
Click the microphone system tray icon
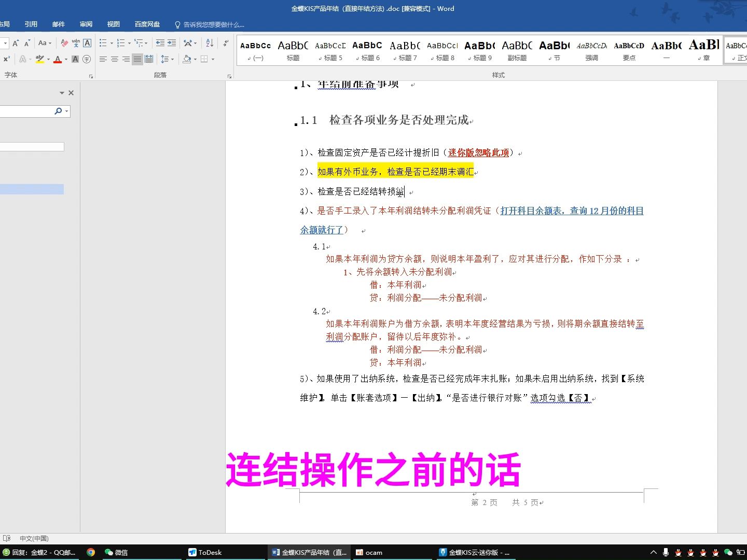(666, 552)
